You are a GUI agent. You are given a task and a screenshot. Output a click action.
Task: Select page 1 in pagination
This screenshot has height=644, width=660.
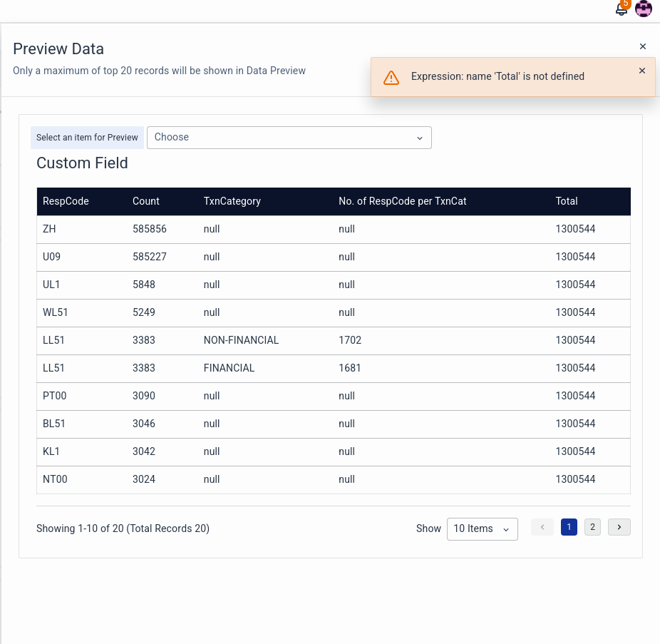[569, 527]
